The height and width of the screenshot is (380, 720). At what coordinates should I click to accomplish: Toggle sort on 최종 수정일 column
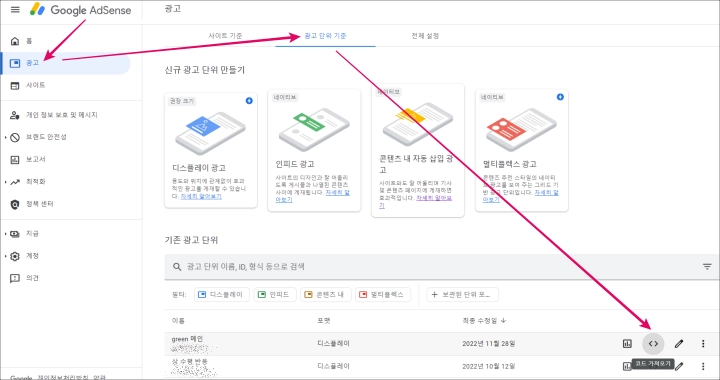[x=484, y=321]
